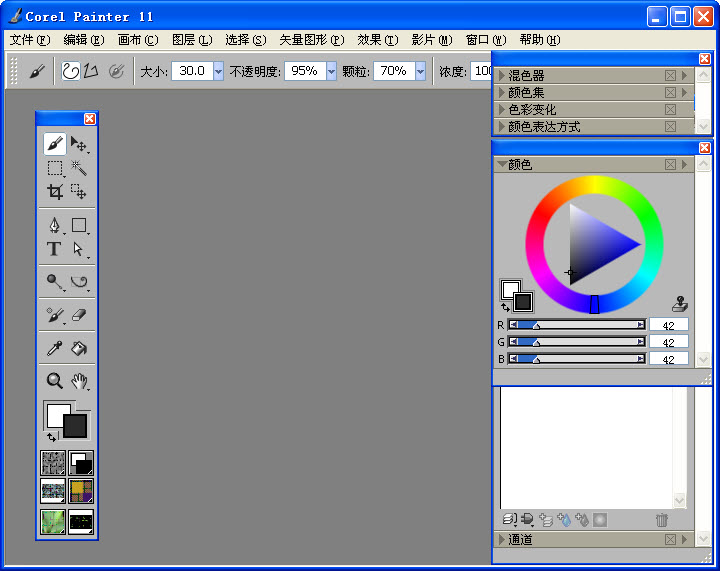Select the Cloner tool

(55, 315)
